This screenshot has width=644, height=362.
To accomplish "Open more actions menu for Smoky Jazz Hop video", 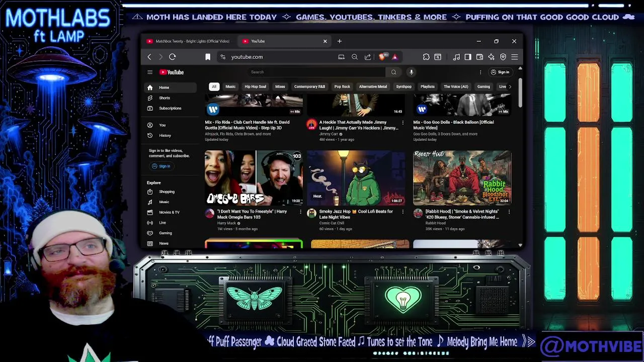I will tap(403, 212).
